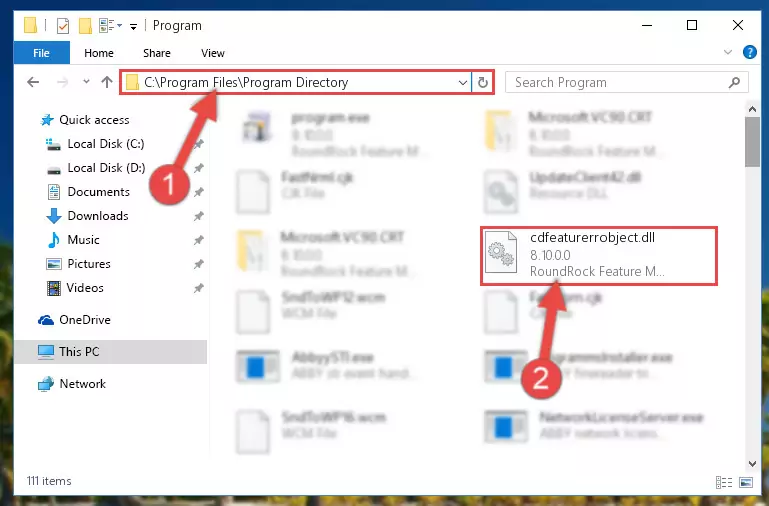
Task: Click the window folder icon in title bar
Action: point(30,25)
